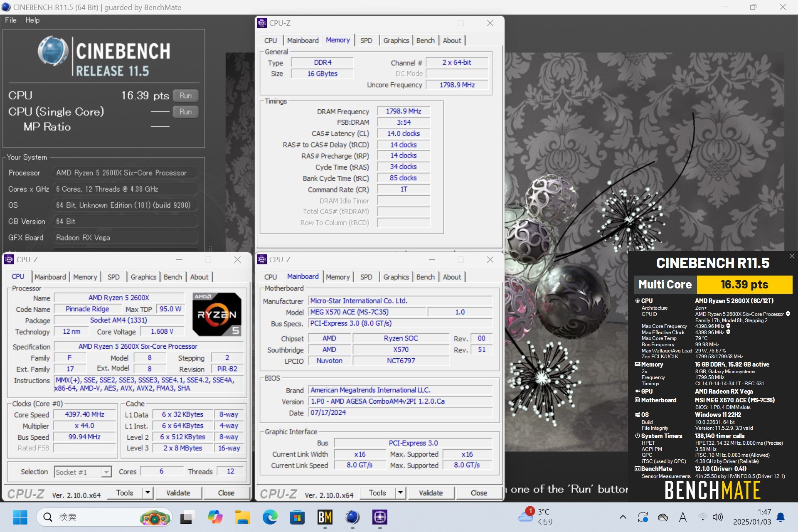Switch to Graphics tab in Memory CPU-Z window
Image resolution: width=798 pixels, height=532 pixels.
coord(396,40)
